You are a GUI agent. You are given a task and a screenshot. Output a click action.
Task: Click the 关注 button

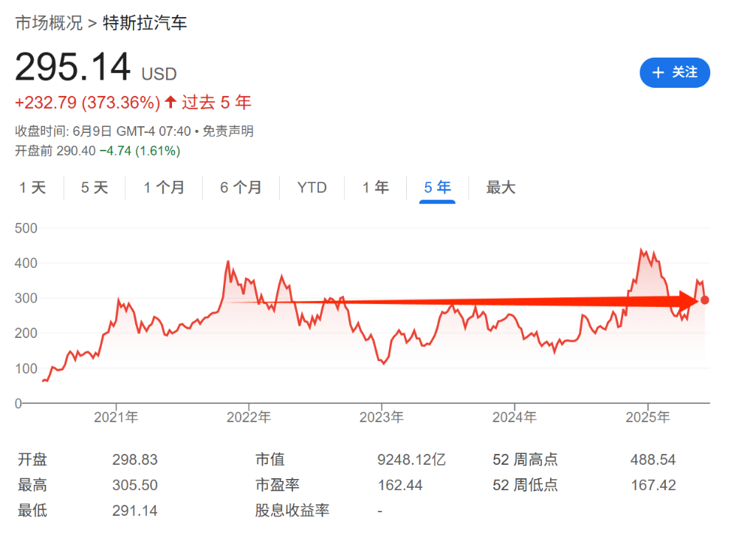pyautogui.click(x=674, y=72)
